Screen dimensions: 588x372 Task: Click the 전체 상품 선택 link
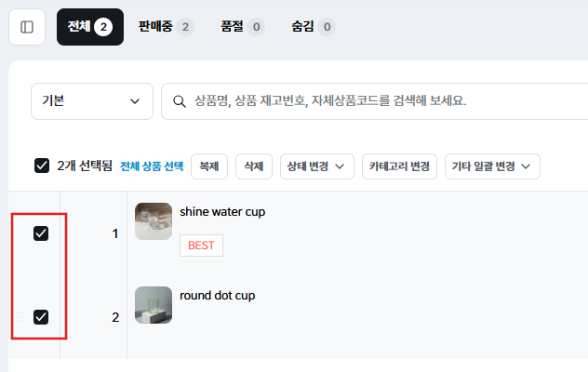pyautogui.click(x=153, y=166)
